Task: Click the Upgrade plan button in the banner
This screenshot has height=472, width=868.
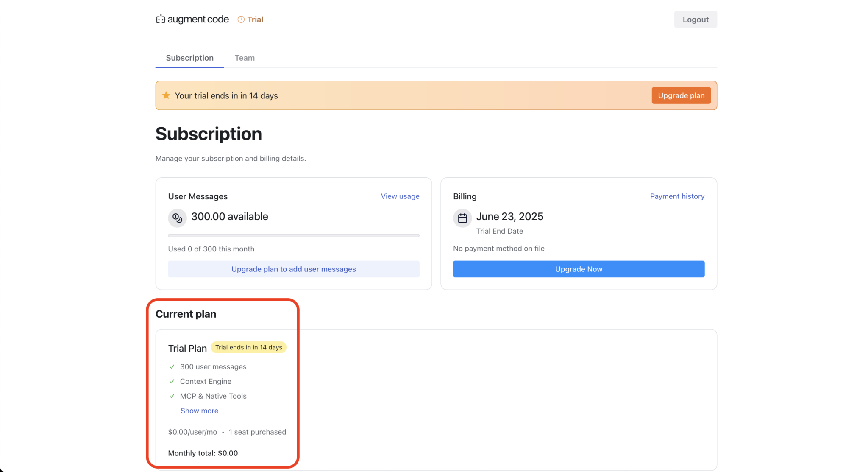Action: tap(681, 95)
